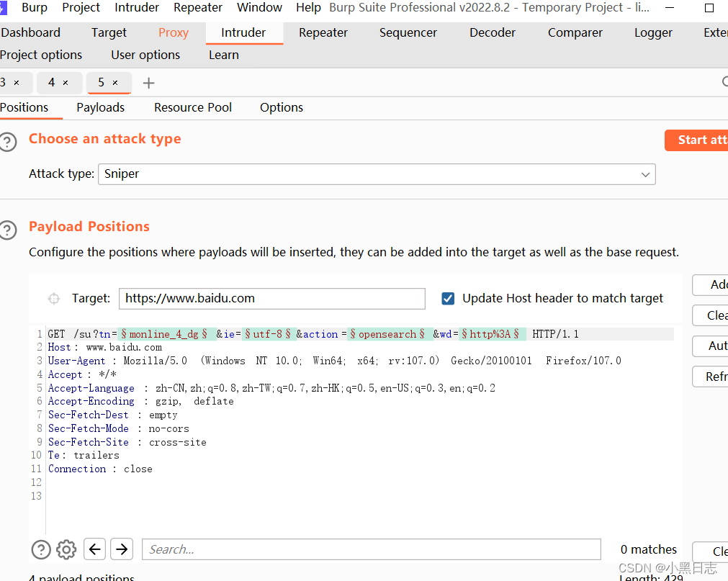Open the Options sub-tab
The image size is (728, 581).
(282, 108)
